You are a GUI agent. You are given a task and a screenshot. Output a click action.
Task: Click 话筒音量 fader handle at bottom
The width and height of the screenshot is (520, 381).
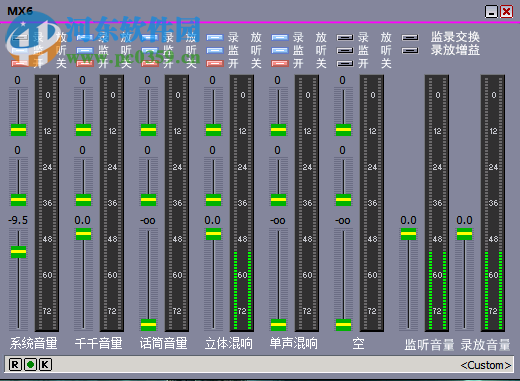[148, 324]
